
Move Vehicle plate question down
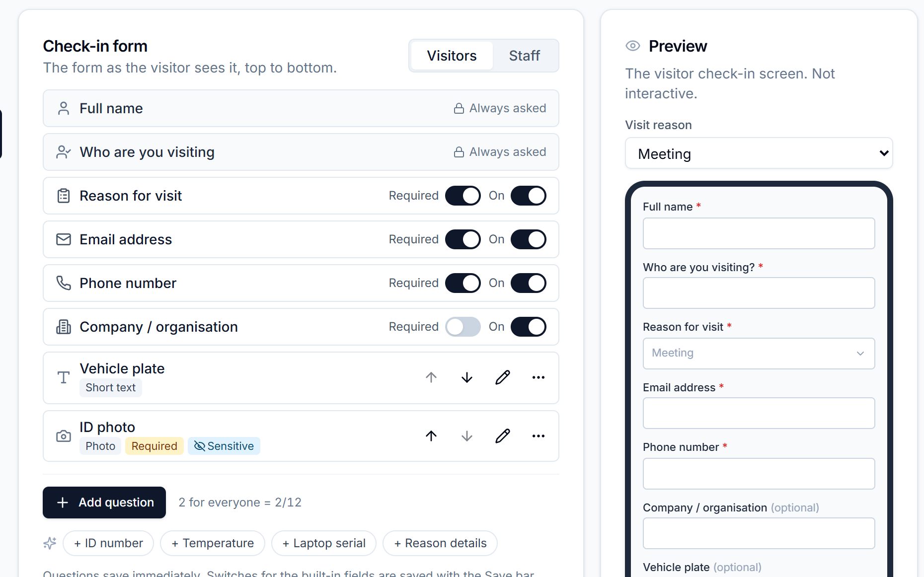pos(466,378)
